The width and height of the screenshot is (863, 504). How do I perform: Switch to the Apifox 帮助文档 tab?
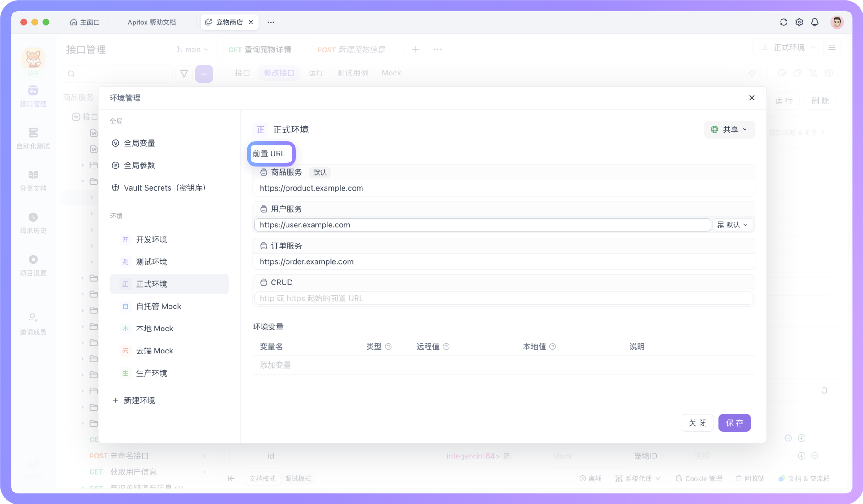tap(152, 22)
